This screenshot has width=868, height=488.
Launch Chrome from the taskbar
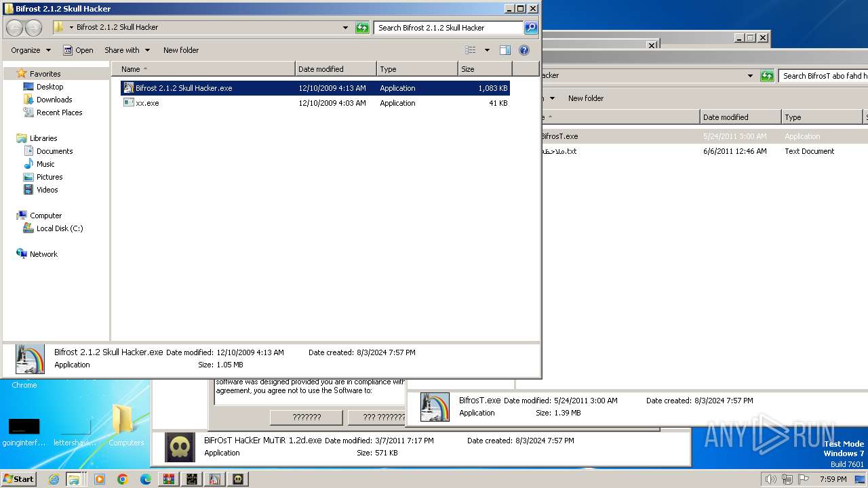point(122,479)
